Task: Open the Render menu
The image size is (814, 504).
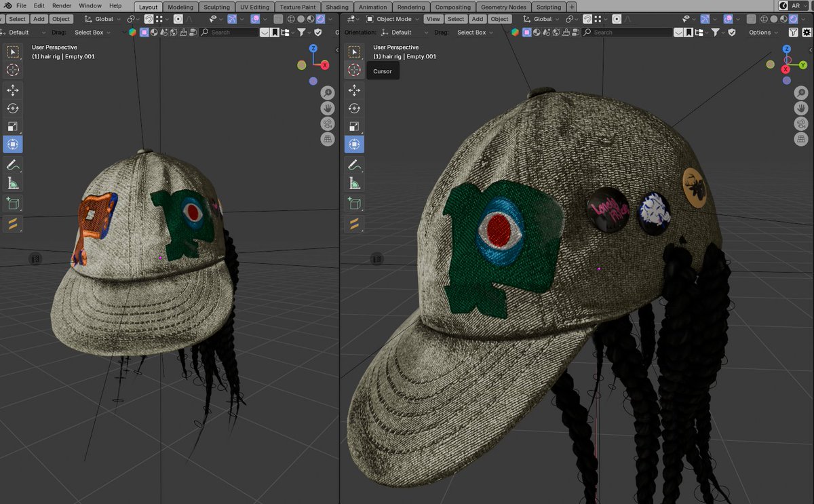Action: pos(62,5)
